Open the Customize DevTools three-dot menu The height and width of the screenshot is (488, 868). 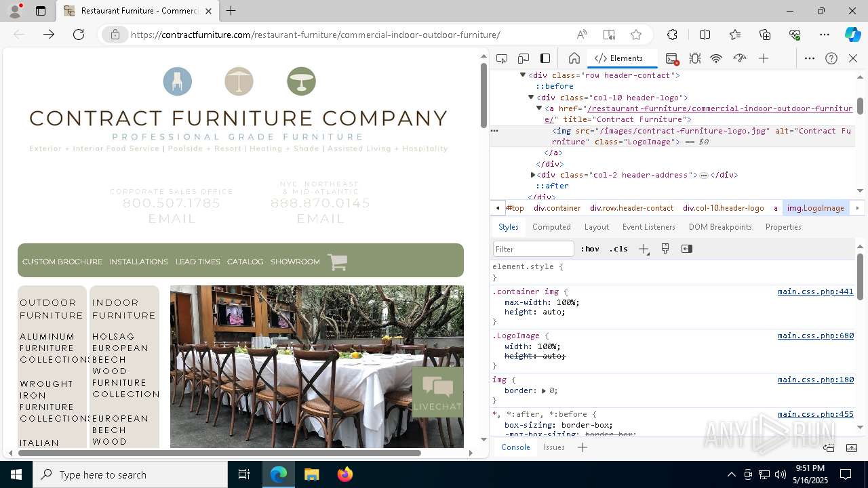(x=810, y=58)
